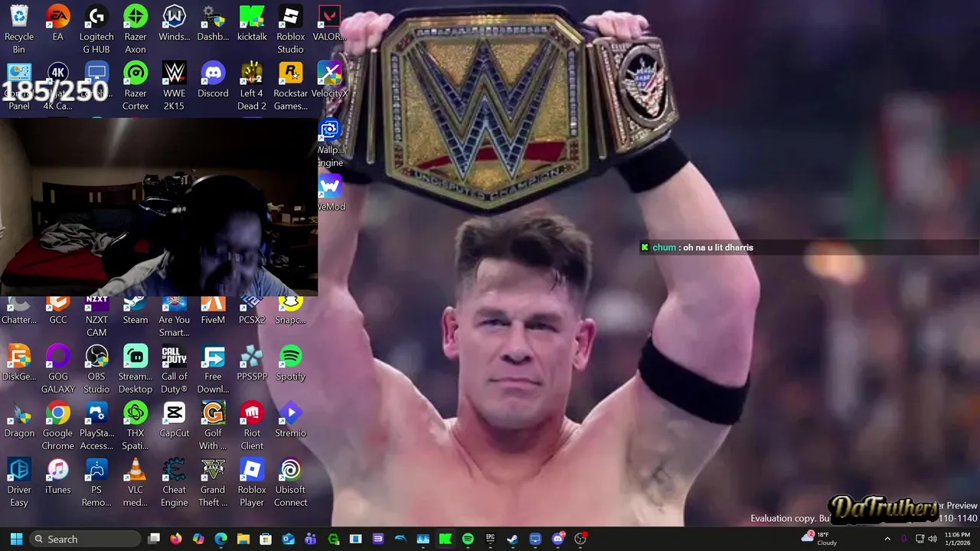Switch to Discord taskbar icon

click(x=557, y=539)
